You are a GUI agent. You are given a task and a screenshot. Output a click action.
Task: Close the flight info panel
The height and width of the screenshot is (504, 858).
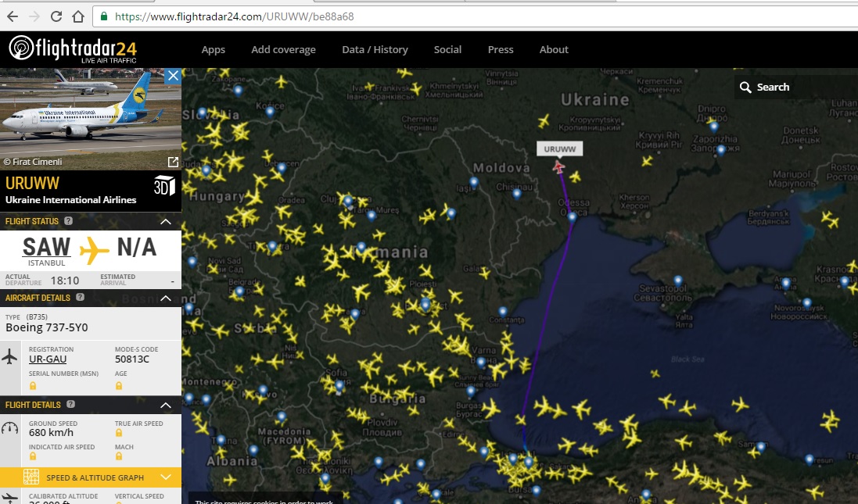click(x=173, y=76)
